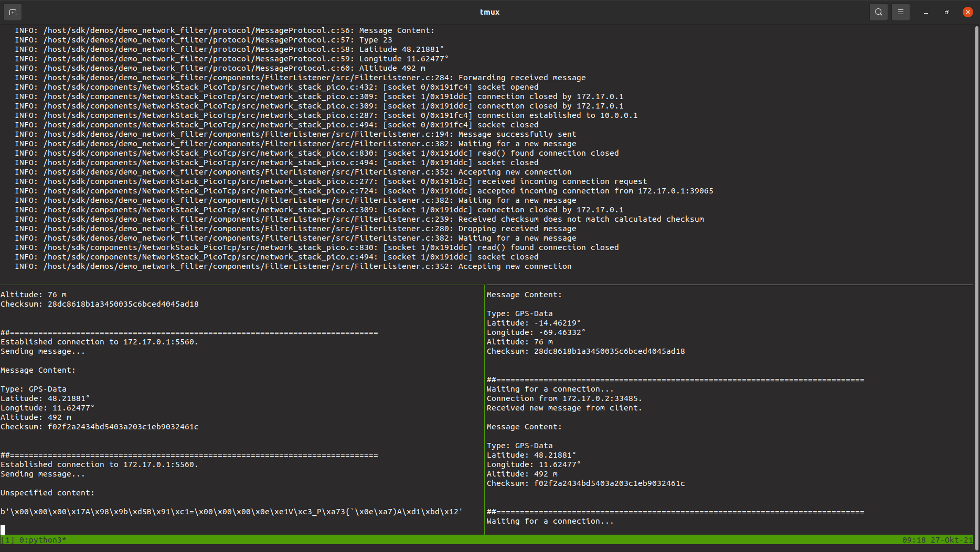Click 'Altitude: 76 m' in the left pane
This screenshot has width=980, height=552.
pyautogui.click(x=34, y=295)
